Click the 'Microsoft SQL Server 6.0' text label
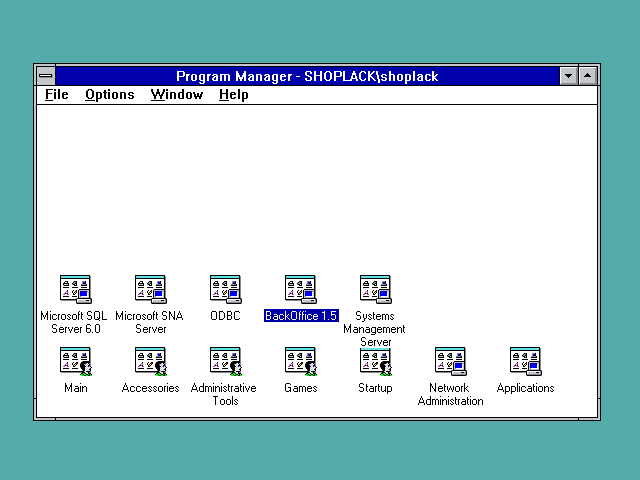640x480 pixels. click(x=74, y=322)
